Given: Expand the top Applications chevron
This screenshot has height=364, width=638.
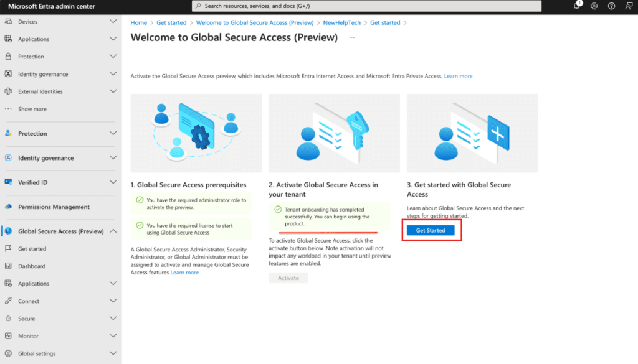Looking at the screenshot, I should tap(113, 39).
